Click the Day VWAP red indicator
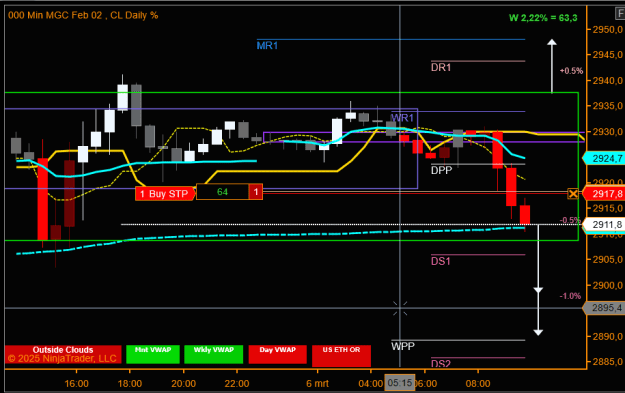The height and width of the screenshot is (393, 625). (x=278, y=354)
